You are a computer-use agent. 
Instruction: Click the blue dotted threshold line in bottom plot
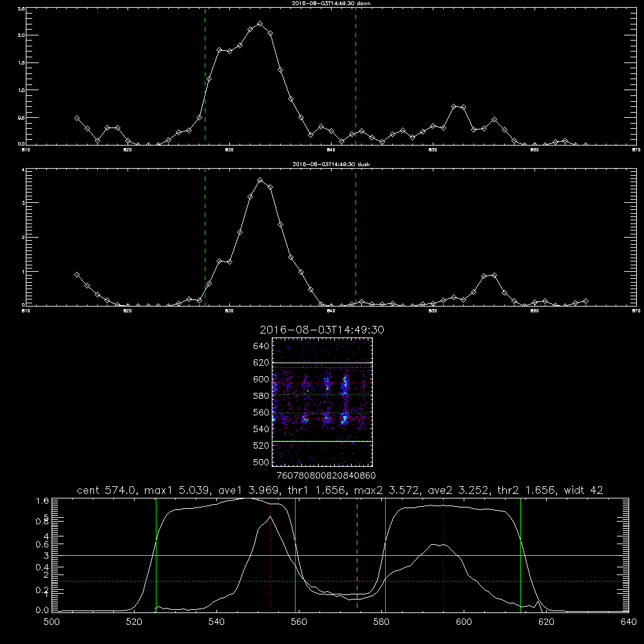[339, 581]
